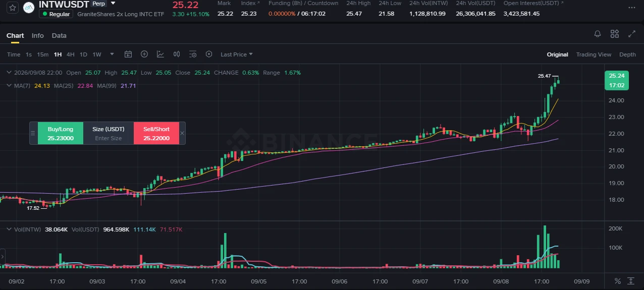Expand chart to fullscreen
The width and height of the screenshot is (644, 290).
coord(632,34)
